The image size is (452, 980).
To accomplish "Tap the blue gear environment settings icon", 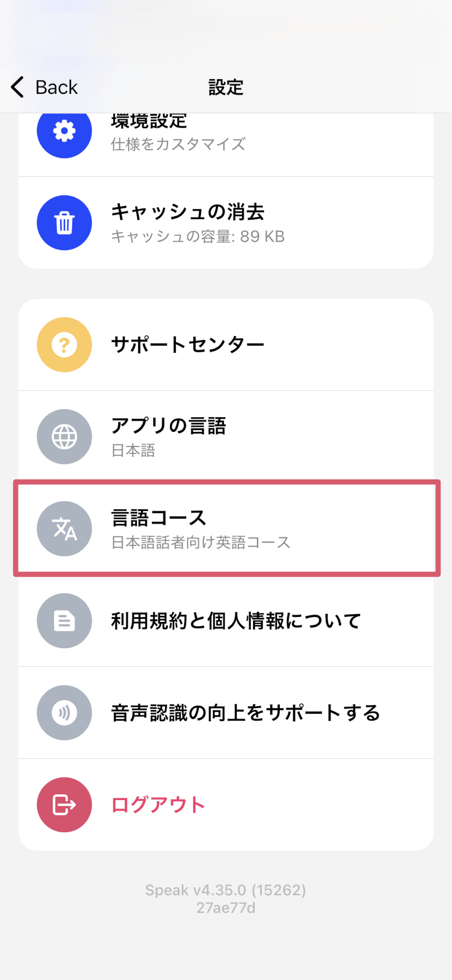I will 64,132.
